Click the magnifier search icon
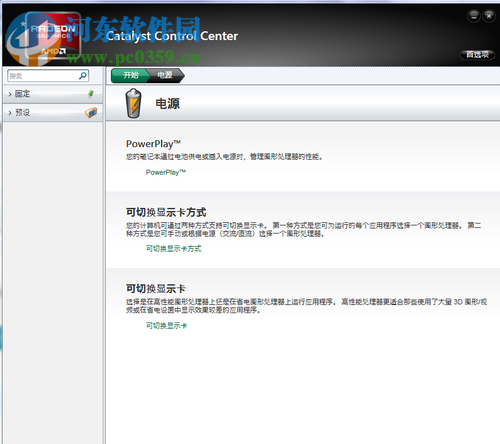 (82, 76)
